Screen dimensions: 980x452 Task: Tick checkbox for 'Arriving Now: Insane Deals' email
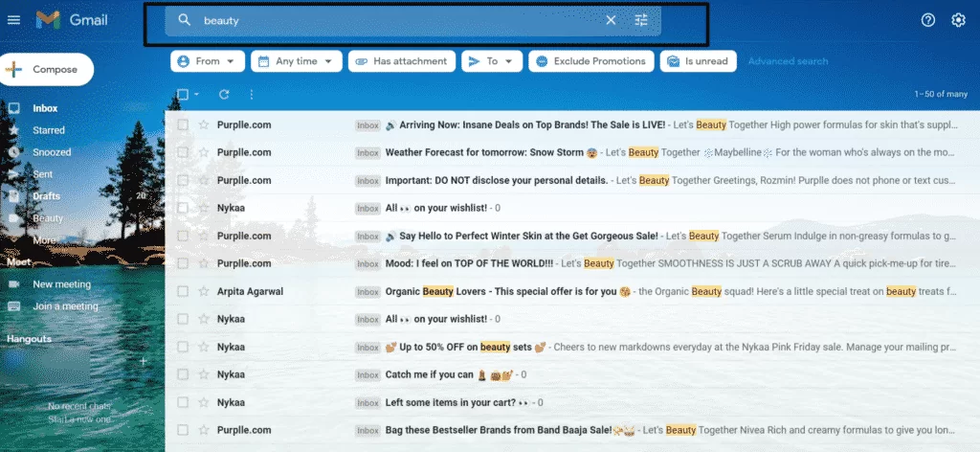183,124
